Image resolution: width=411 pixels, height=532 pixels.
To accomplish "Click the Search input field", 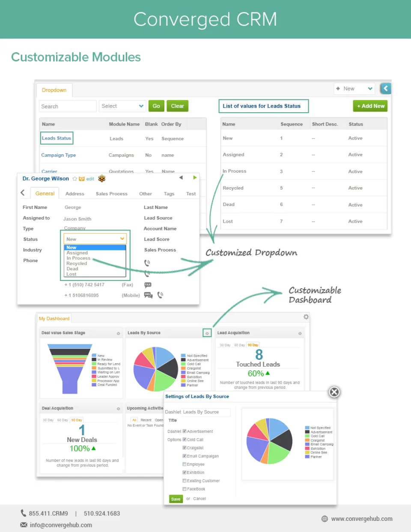I will coord(68,106).
